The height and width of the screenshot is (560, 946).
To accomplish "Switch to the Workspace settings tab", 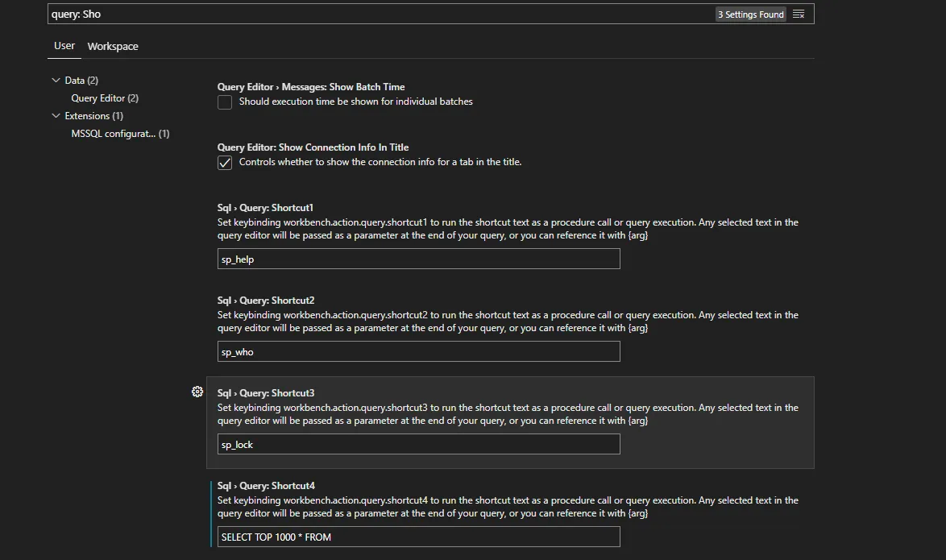I will click(x=113, y=47).
